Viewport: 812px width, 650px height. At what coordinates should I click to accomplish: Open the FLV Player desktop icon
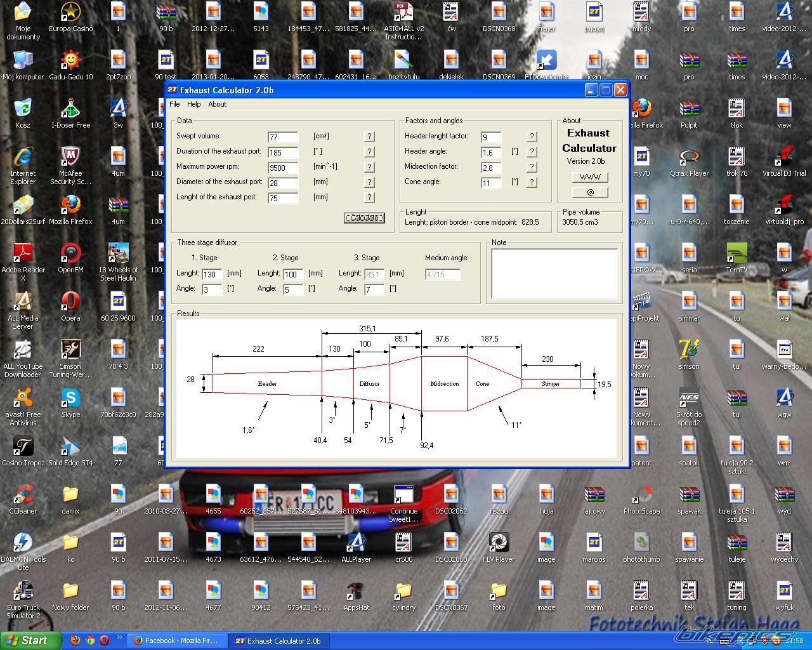499,543
